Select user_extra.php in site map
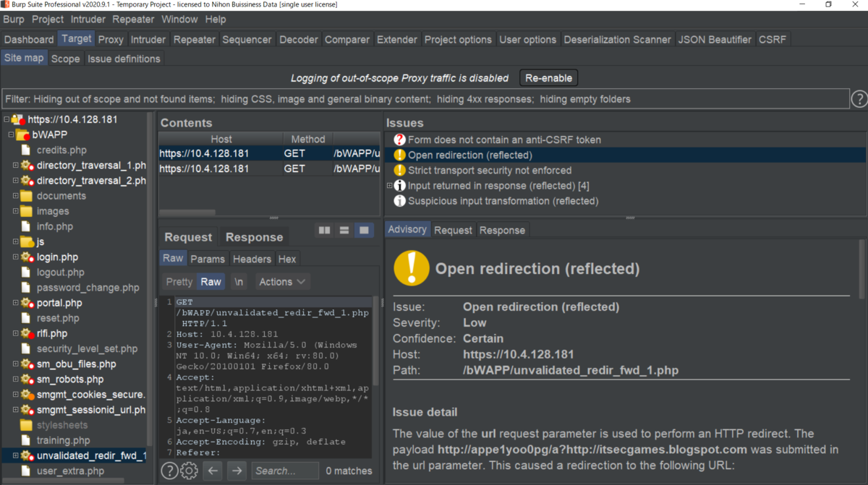 tap(70, 471)
